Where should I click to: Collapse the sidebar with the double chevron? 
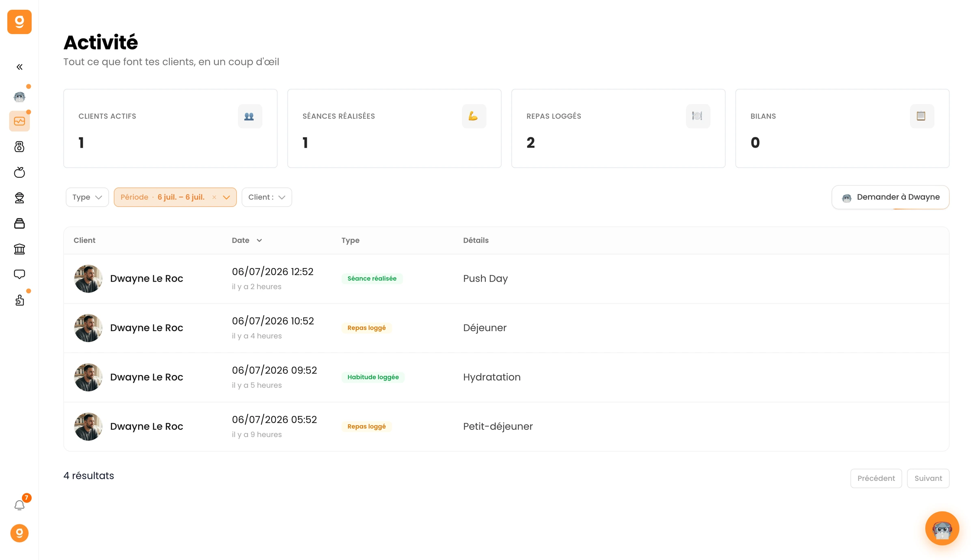point(19,67)
